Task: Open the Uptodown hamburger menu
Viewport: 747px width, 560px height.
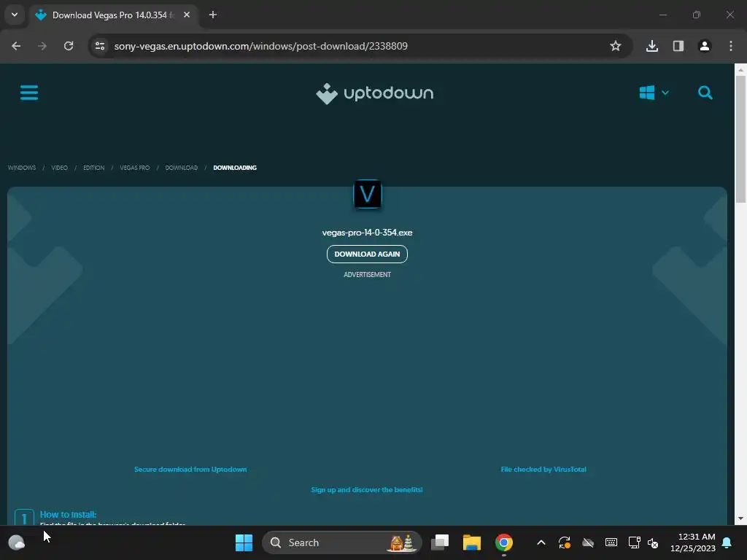Action: coord(29,93)
